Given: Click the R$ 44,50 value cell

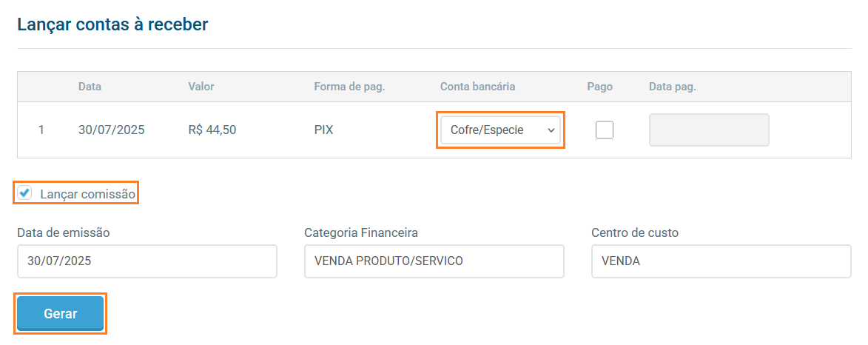Looking at the screenshot, I should tap(212, 130).
